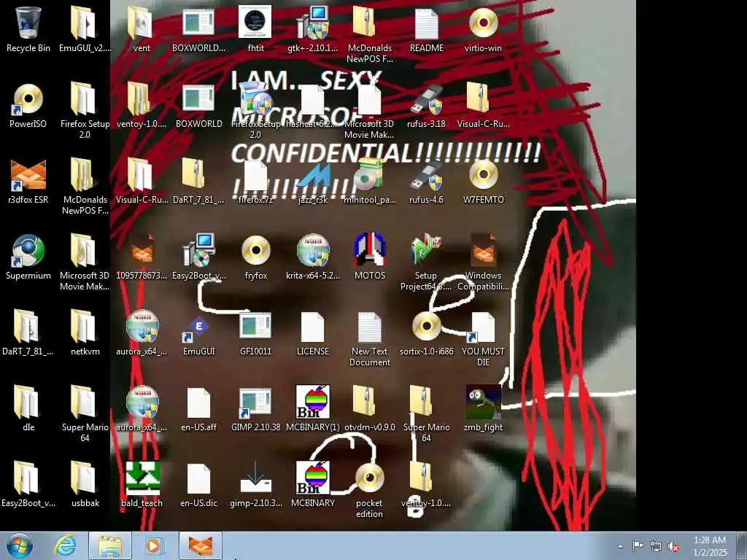Screen dimensions: 747x560
Task: Switch to the fox browser taskbar button
Action: point(201,546)
